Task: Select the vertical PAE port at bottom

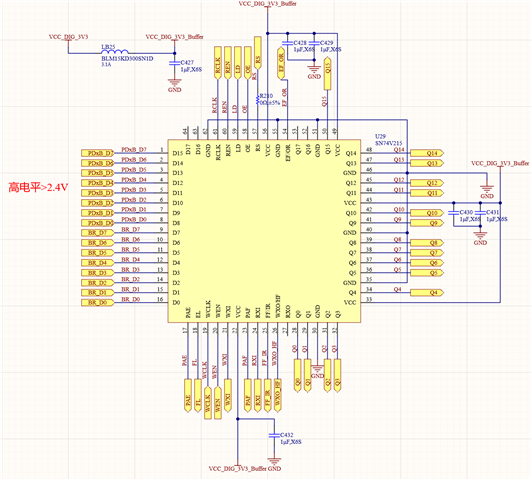Action: click(188, 396)
